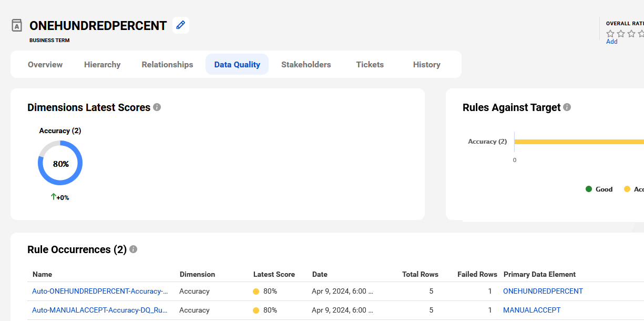Image resolution: width=644 pixels, height=321 pixels.
Task: Open MANUALACCEPT primary data element link
Action: coord(532,310)
